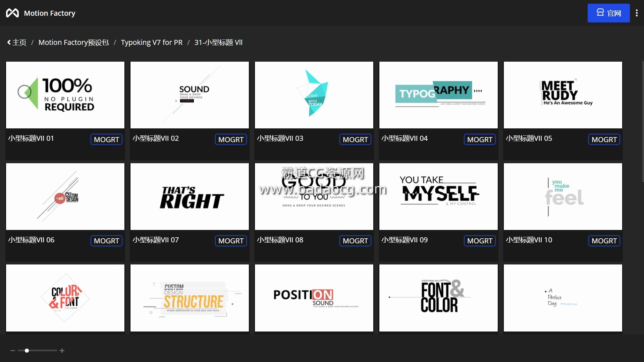This screenshot has width=644, height=362.
Task: Click MOGRT badge for 小型标题VII 05
Action: tap(604, 139)
